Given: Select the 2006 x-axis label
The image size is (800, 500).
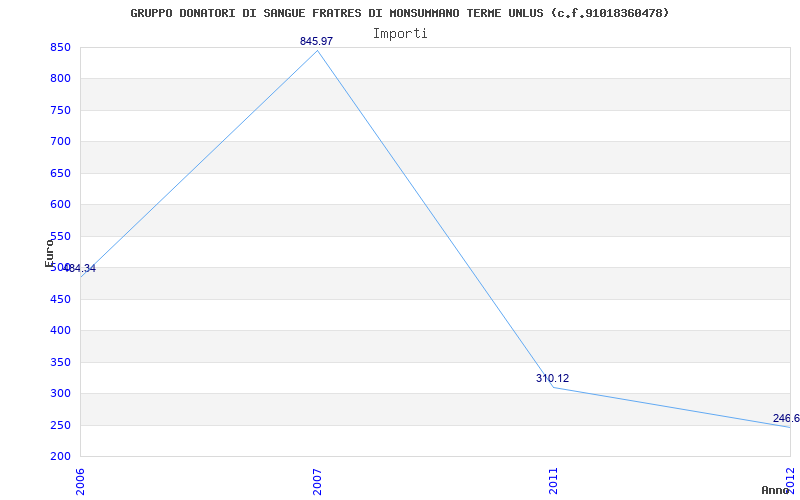Looking at the screenshot, I should point(80,481).
